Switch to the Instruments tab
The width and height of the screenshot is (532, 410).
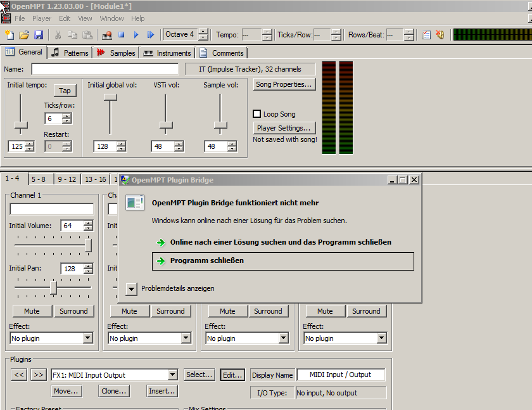click(167, 53)
